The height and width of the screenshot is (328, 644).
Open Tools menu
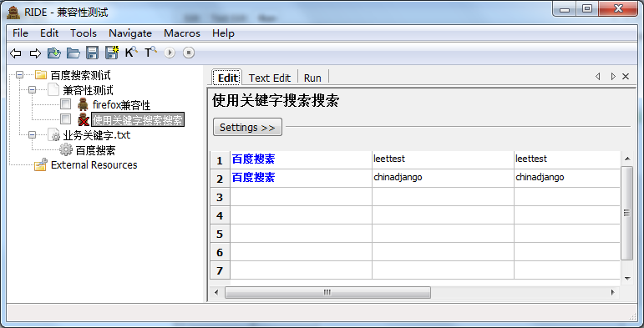point(84,33)
